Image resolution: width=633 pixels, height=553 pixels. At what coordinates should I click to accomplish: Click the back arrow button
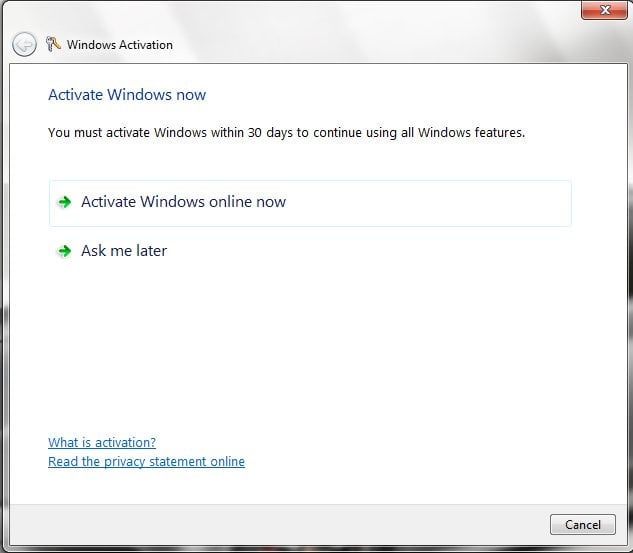click(x=24, y=44)
